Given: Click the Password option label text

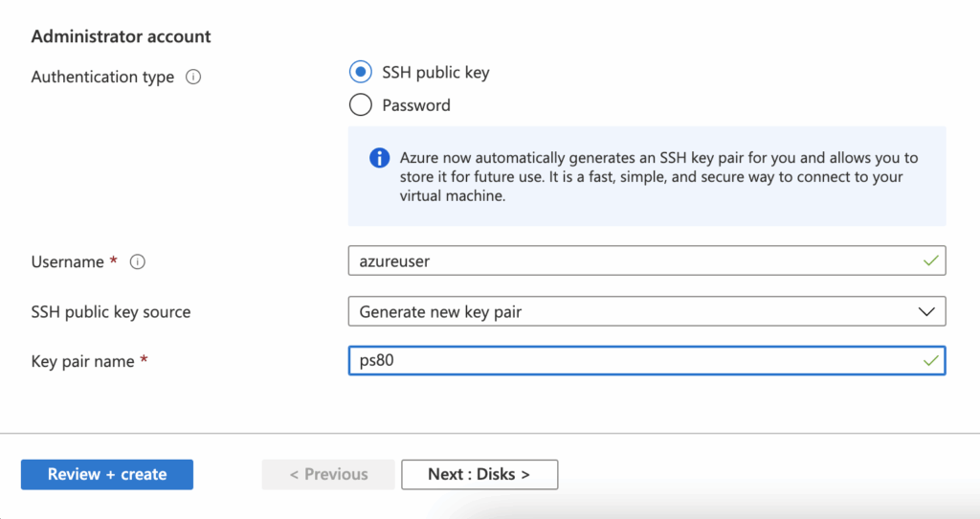Looking at the screenshot, I should tap(416, 105).
